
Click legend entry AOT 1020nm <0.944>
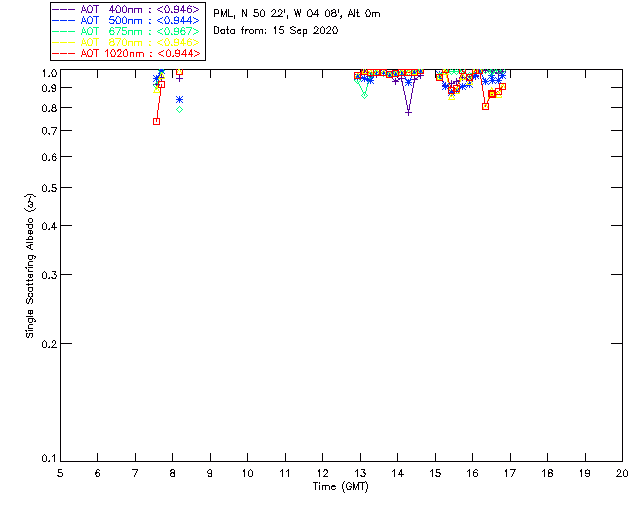(x=126, y=53)
